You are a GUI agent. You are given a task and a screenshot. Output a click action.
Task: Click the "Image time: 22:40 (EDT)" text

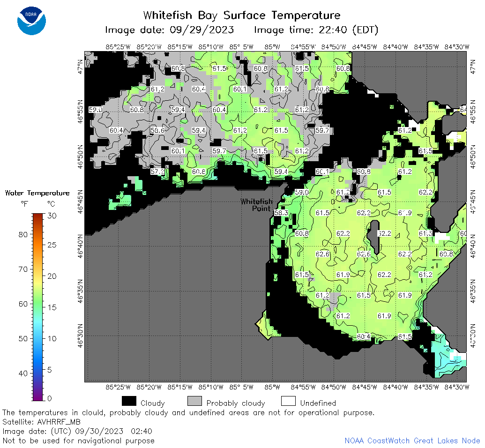coord(316,30)
